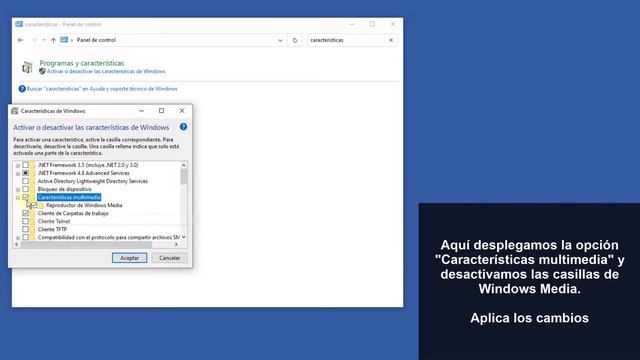Click the Panel de control address icon

pyautogui.click(x=64, y=40)
